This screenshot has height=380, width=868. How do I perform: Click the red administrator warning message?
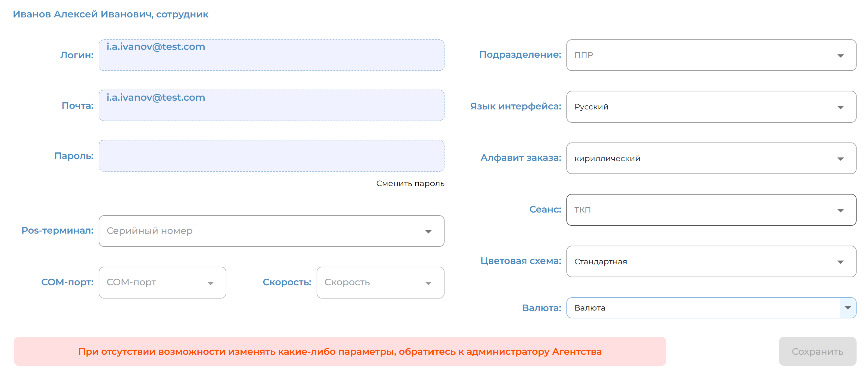[x=340, y=351]
